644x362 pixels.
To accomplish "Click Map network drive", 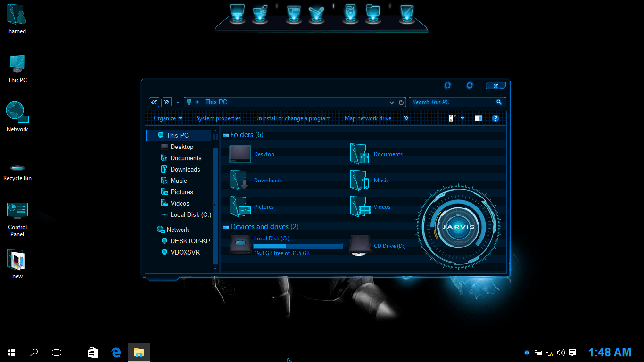I will 368,118.
